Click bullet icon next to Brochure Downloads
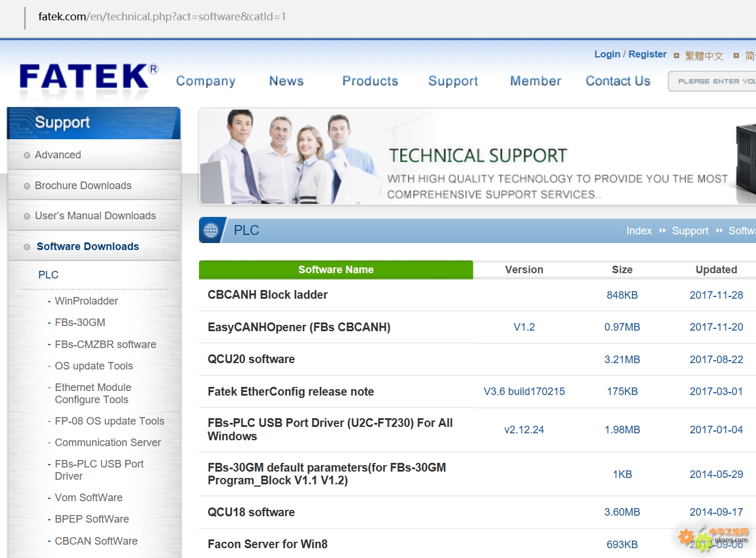The image size is (756, 558). pos(27,186)
